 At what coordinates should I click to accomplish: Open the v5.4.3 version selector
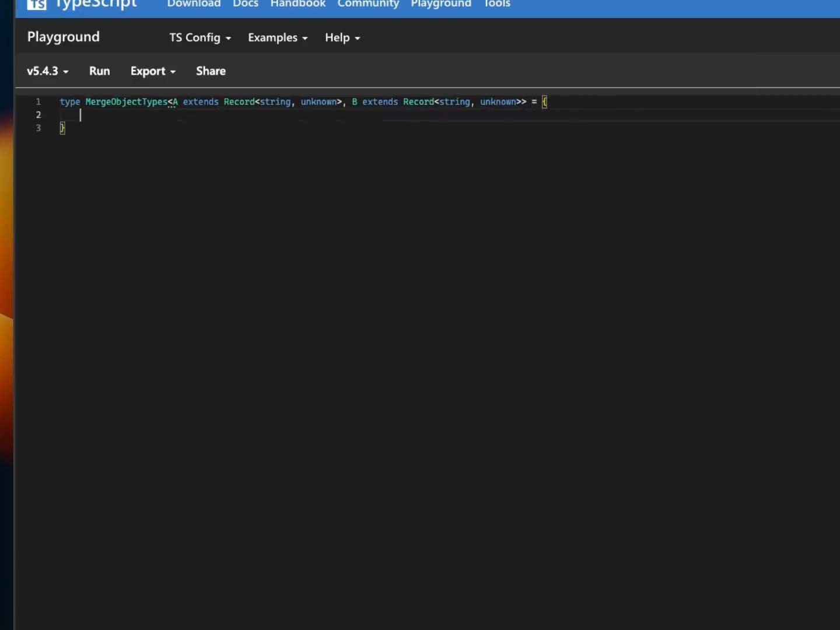[47, 71]
